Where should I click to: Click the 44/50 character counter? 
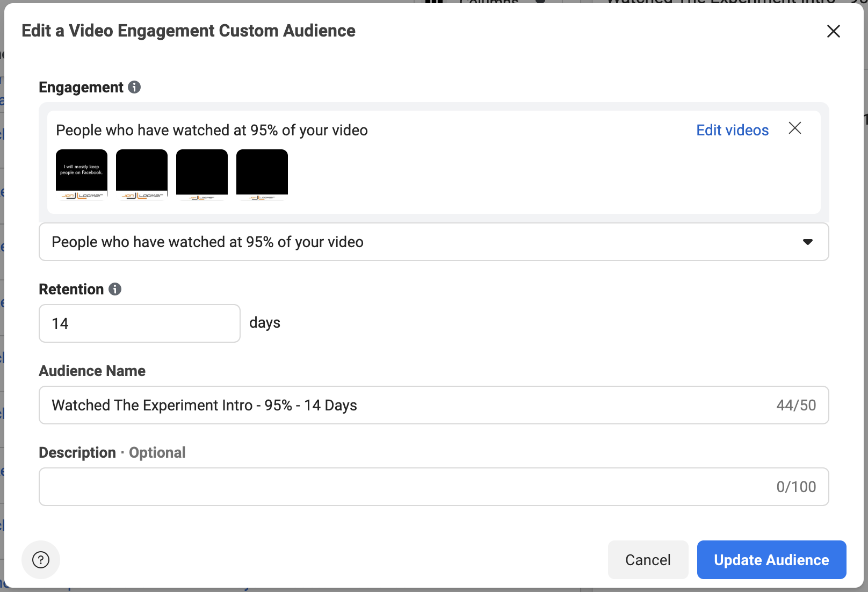tap(796, 405)
